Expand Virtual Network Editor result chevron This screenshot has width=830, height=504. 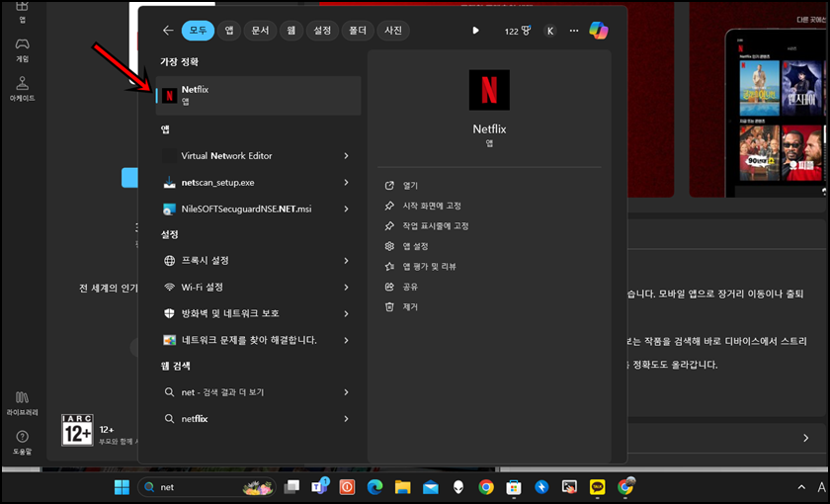point(346,156)
